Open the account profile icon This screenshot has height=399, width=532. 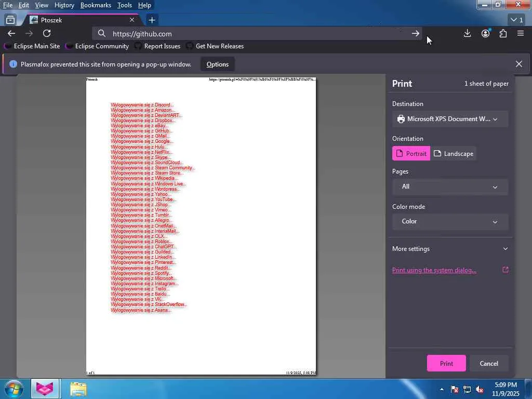point(486,33)
